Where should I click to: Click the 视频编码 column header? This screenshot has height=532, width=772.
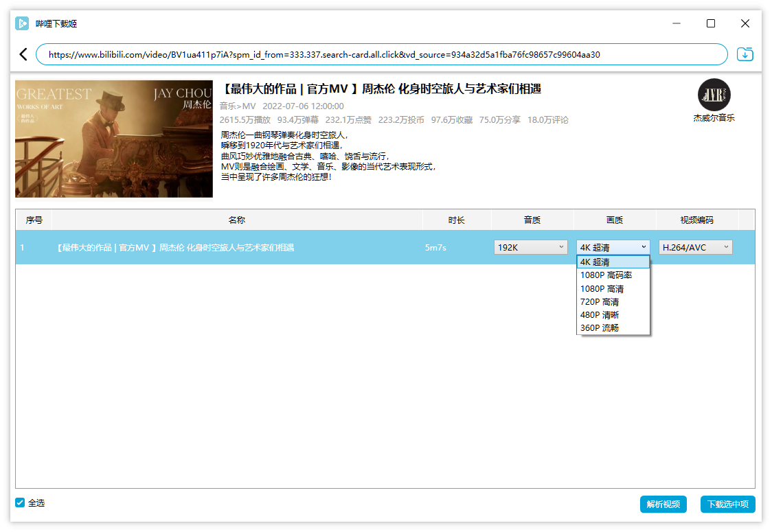(696, 220)
